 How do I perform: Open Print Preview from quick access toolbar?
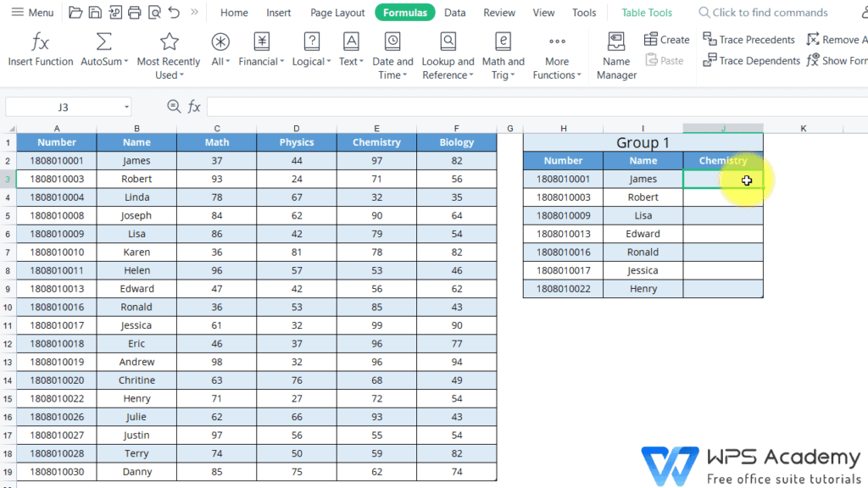[153, 13]
